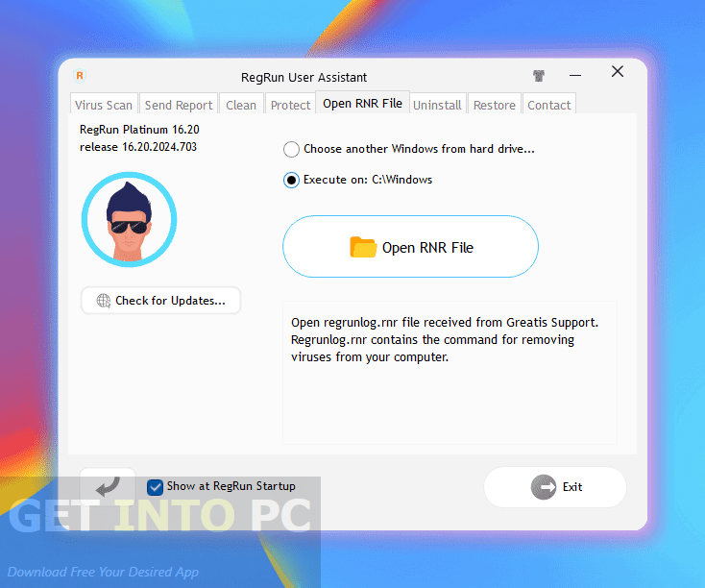This screenshot has height=588, width=705.
Task: Switch to the Virus Scan tab
Action: (x=104, y=105)
